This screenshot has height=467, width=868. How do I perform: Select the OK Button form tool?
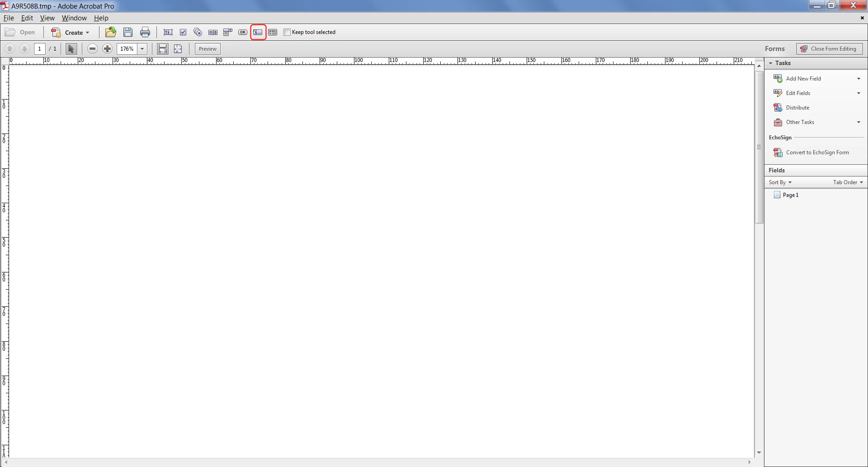(243, 32)
